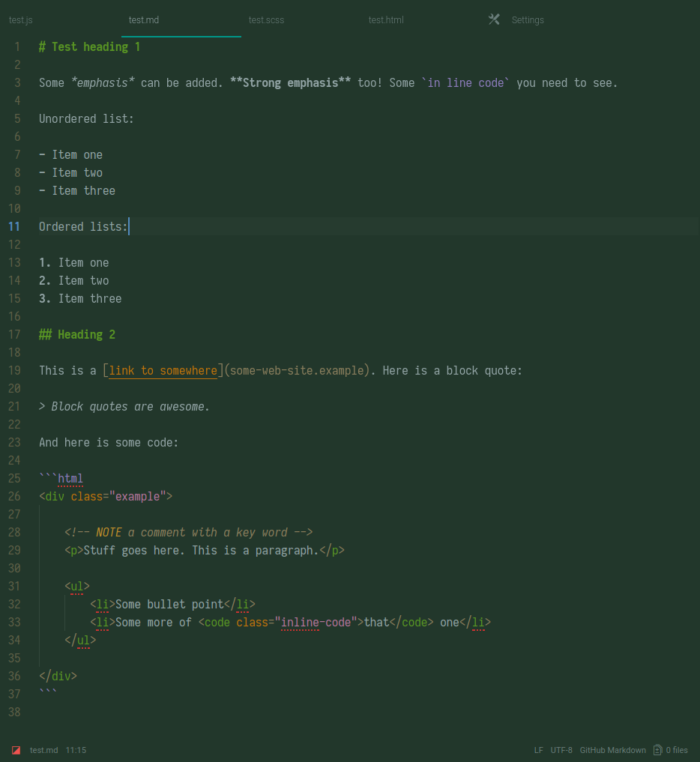Click the '`in line code`' text
Viewport: 700px width, 762px height.
click(465, 82)
